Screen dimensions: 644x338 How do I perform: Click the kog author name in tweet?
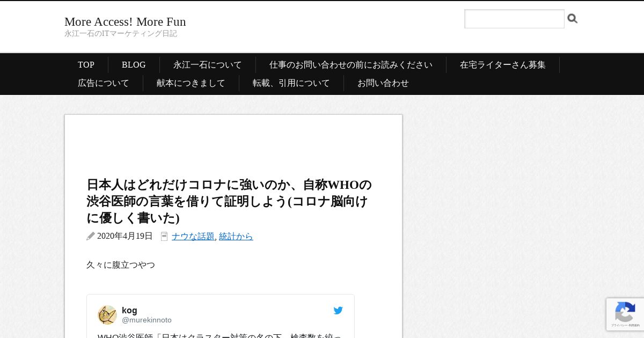point(129,310)
